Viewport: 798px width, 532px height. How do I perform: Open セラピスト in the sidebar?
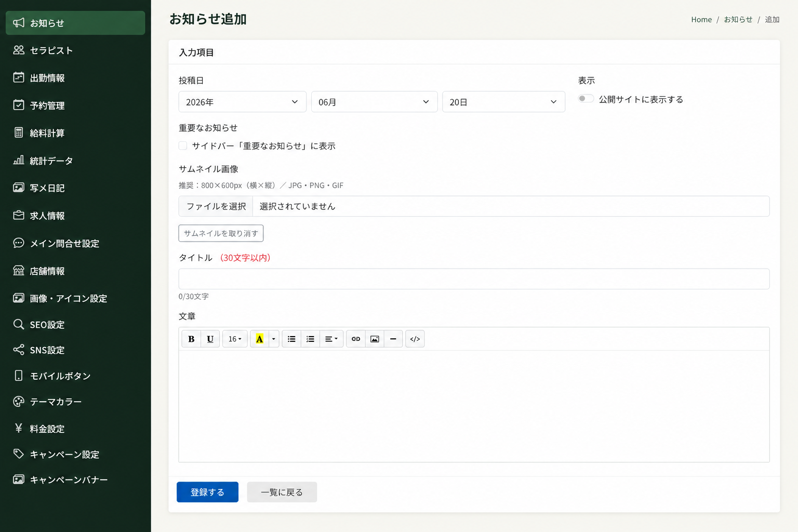[75, 50]
